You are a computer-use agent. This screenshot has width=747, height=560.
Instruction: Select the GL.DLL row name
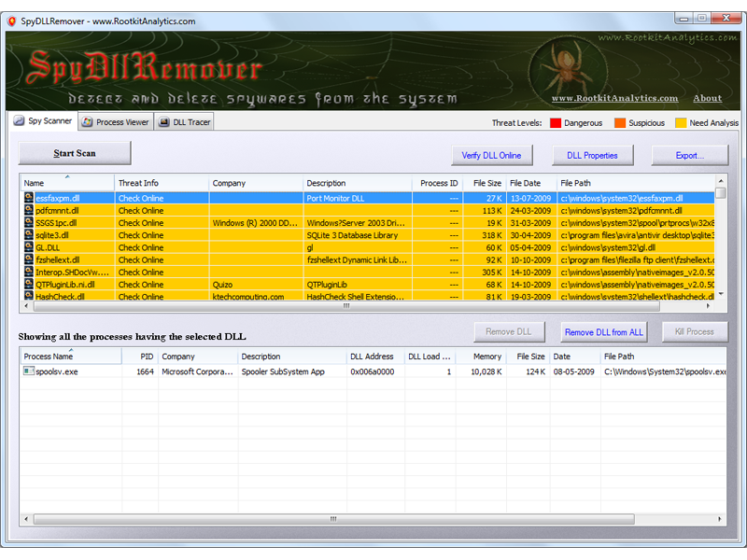click(48, 247)
